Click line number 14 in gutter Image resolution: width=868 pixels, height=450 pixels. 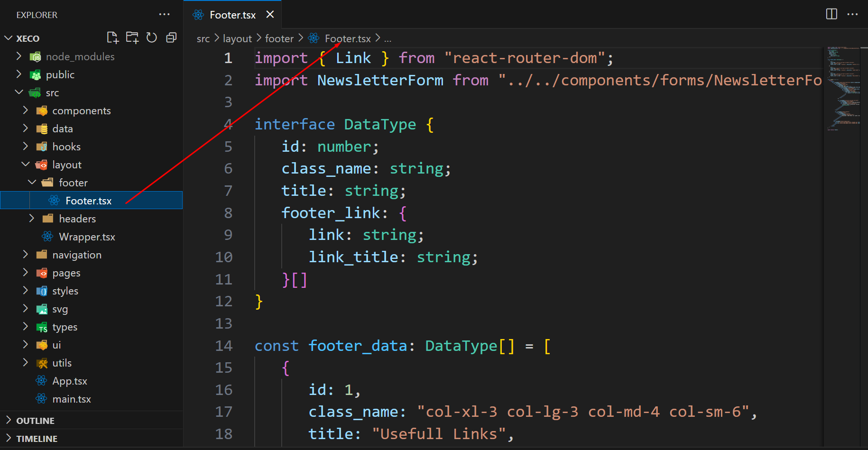pos(224,346)
